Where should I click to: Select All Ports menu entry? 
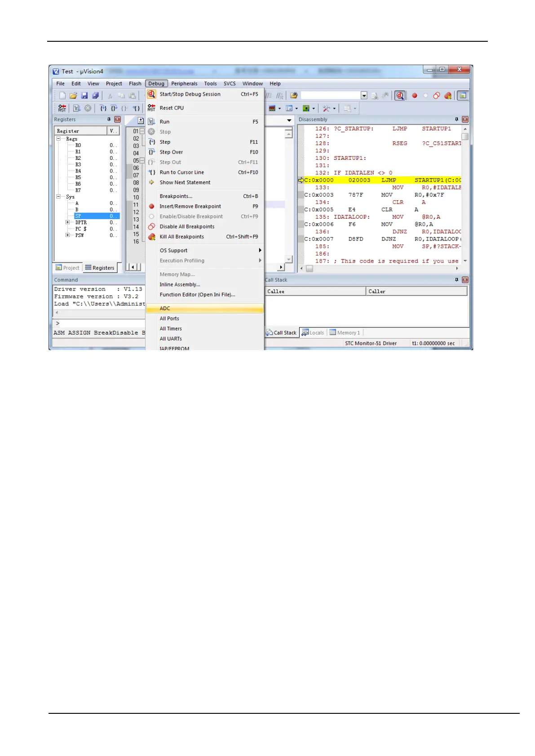pos(205,318)
